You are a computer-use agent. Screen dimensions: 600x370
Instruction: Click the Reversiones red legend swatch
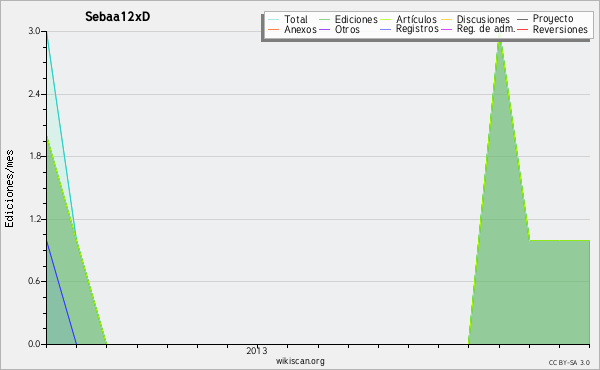click(522, 29)
